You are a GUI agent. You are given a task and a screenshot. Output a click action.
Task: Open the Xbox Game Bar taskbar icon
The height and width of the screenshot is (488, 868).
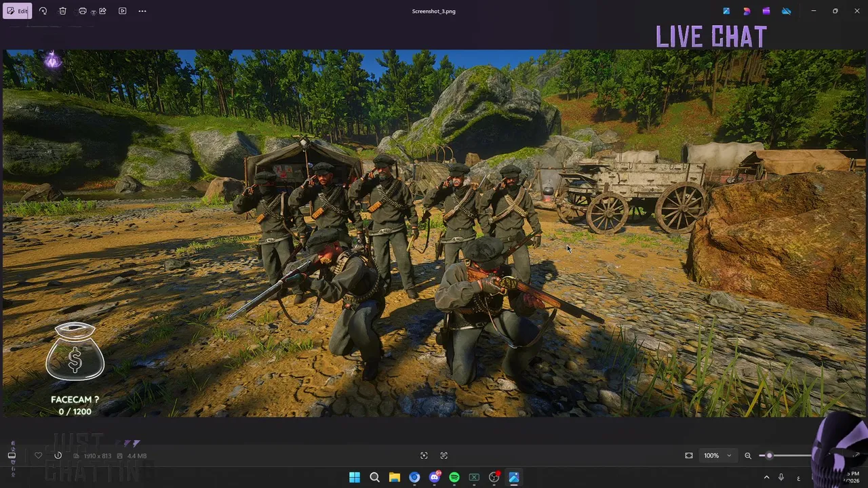coord(474,477)
